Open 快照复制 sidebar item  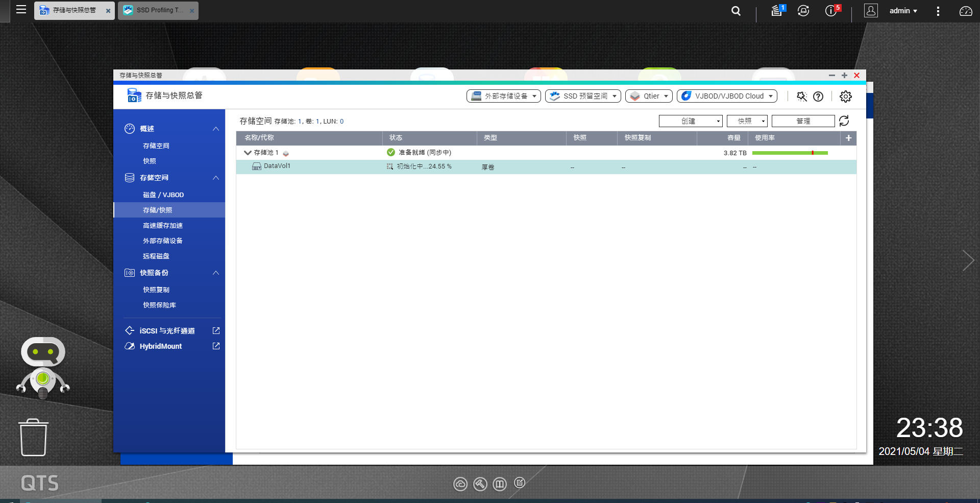tap(156, 290)
